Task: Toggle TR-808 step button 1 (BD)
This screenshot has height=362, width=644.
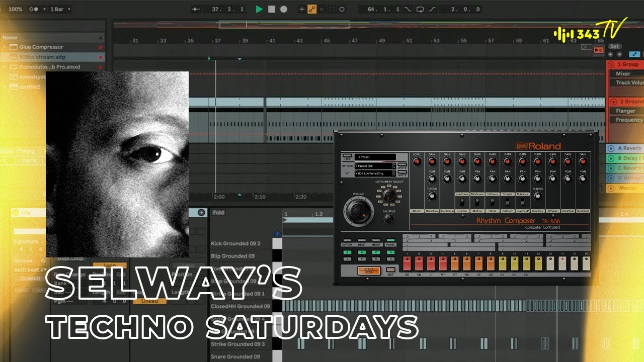Action: [x=407, y=263]
